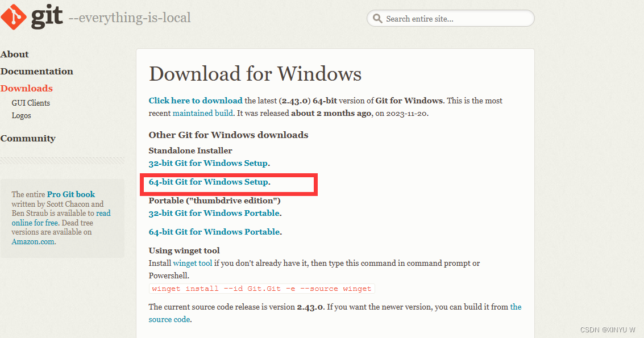This screenshot has width=644, height=338.
Task: Open the Documentation section
Action: tap(36, 71)
